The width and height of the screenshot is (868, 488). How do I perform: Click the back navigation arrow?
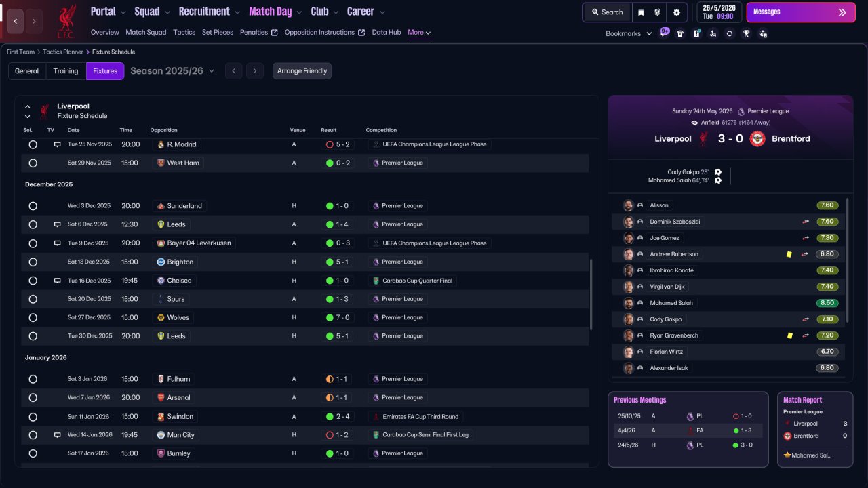click(x=16, y=21)
